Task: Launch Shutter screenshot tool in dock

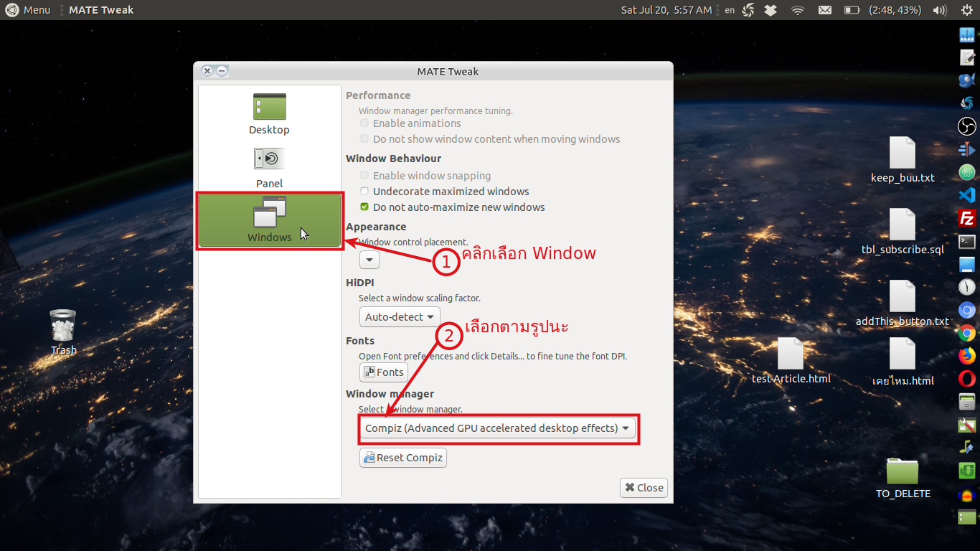Action: tap(966, 103)
